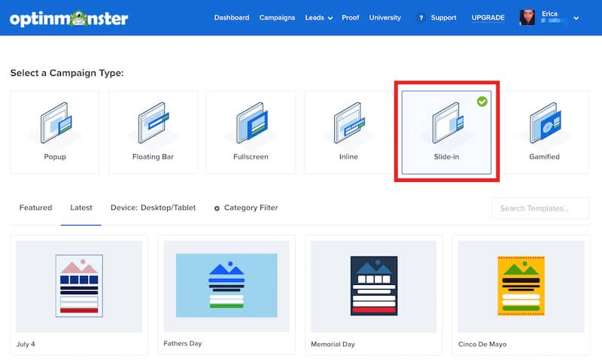Select the Inline campaign type icon
602x364 pixels.
[349, 123]
